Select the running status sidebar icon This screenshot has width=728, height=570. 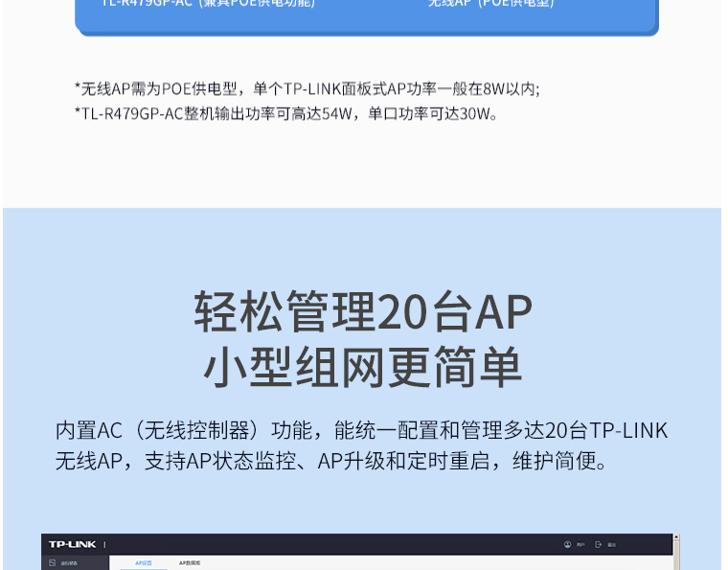pyautogui.click(x=52, y=563)
